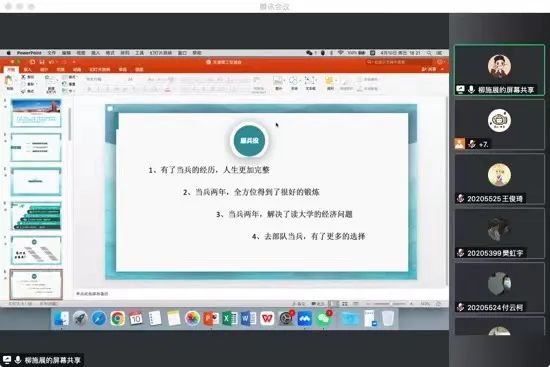This screenshot has height=367, width=550.
Task: Open the Photos app in dock
Action: point(192,319)
